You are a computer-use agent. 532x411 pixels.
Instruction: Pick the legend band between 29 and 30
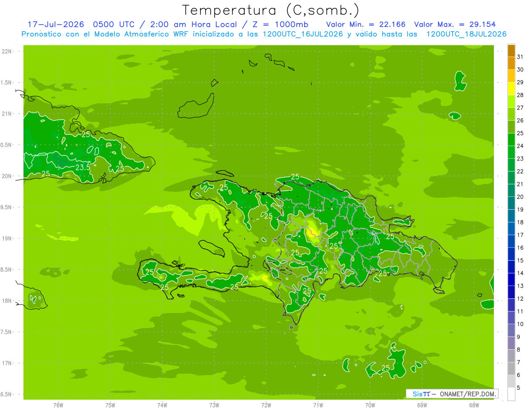pyautogui.click(x=511, y=76)
